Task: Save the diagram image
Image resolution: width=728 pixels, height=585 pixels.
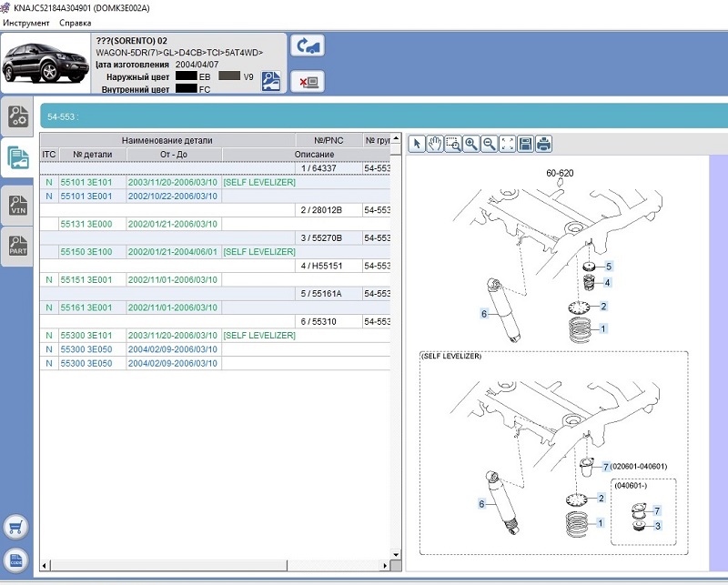Action: click(x=526, y=144)
